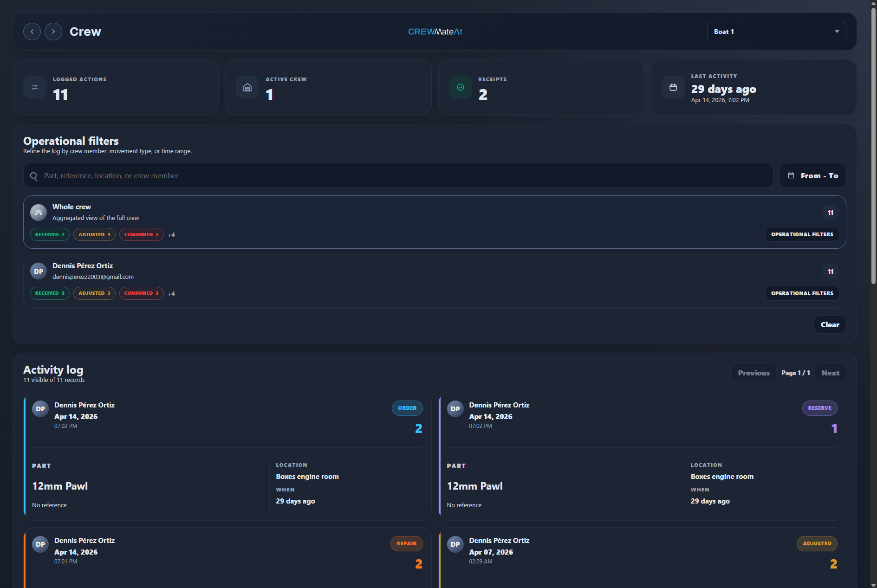Click the Logged Actions value 11

coord(60,95)
